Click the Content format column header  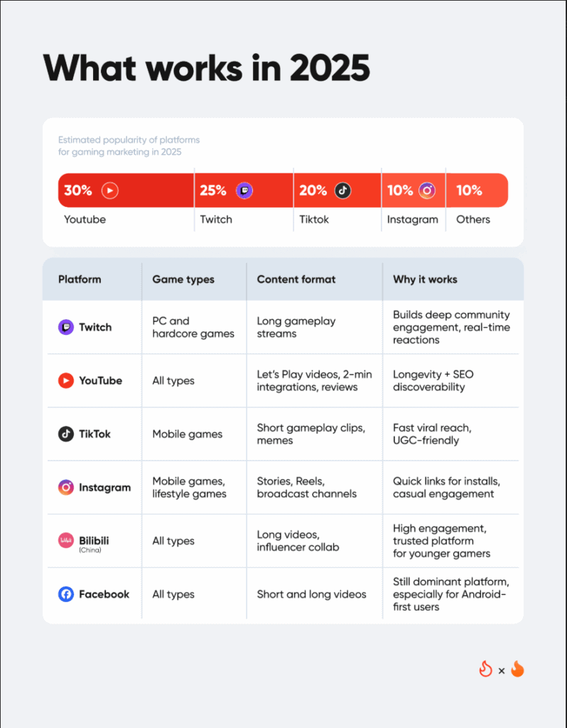tap(296, 279)
